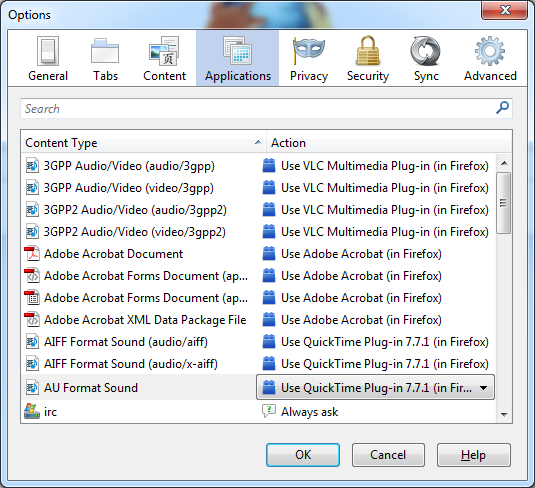Screen dimensions: 535x488
Task: Click the magnifying glass search icon
Action: point(502,108)
